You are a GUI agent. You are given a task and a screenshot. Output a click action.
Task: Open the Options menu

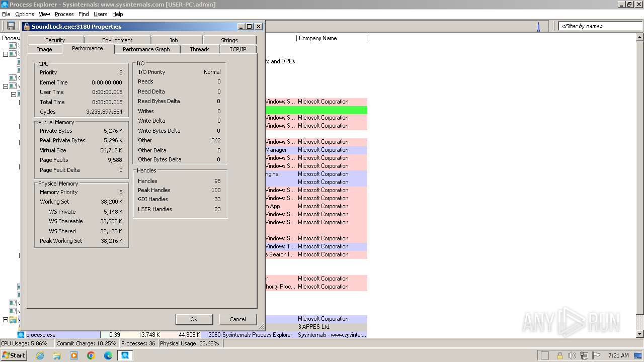[24, 14]
